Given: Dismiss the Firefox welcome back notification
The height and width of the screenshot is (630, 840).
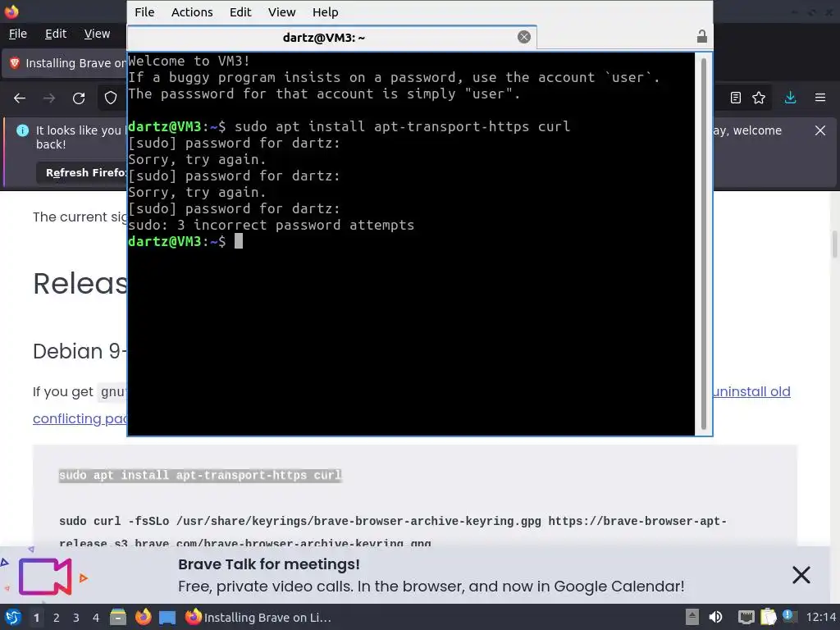Looking at the screenshot, I should coord(819,130).
